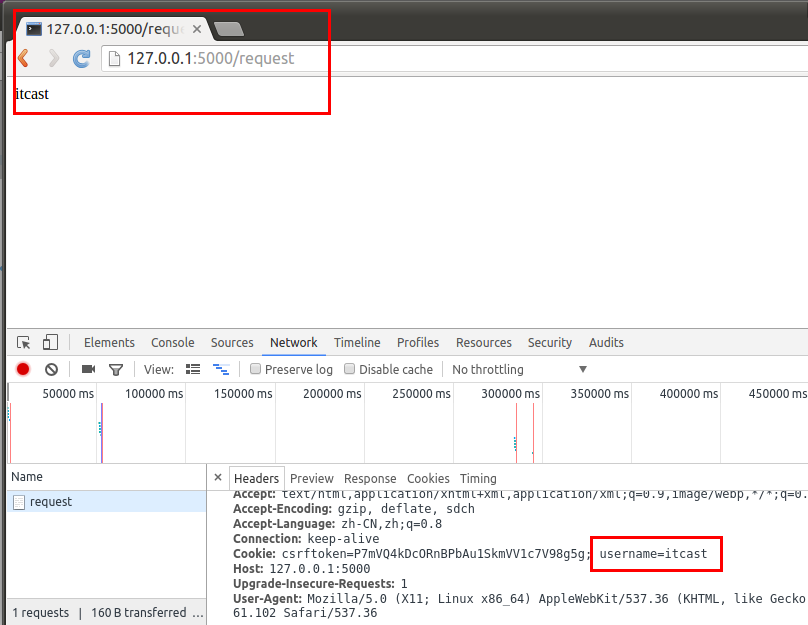Screen dimensions: 808x625
Task: Open the Cookies tab of request details
Action: (428, 478)
